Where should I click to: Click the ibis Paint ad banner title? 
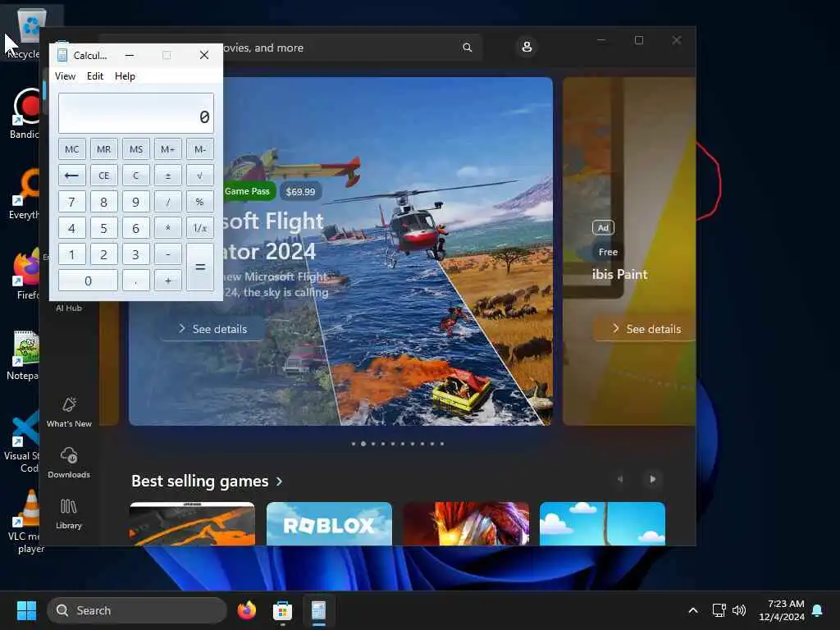(620, 274)
